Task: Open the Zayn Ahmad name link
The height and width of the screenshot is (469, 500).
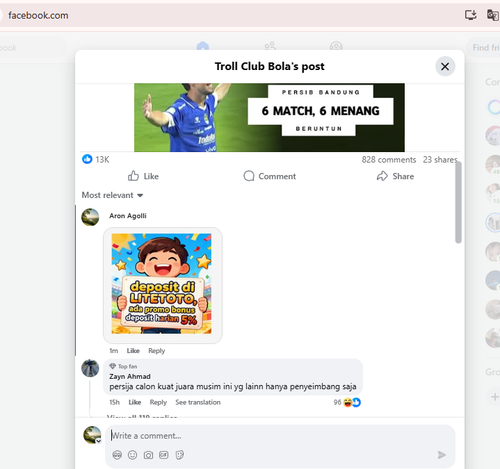Action: 130,376
